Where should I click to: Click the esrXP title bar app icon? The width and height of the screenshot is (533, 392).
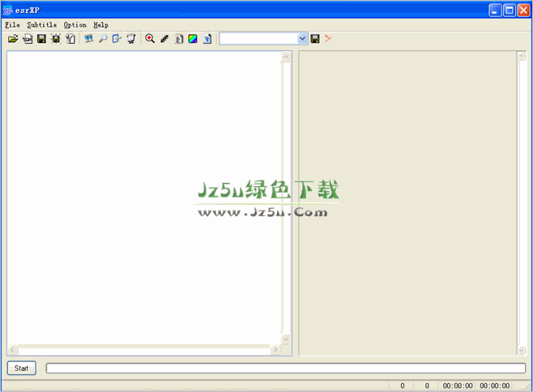click(7, 11)
